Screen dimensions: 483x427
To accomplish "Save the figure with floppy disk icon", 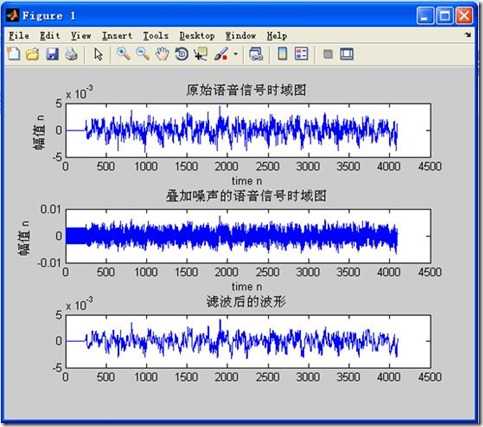I will coord(52,54).
